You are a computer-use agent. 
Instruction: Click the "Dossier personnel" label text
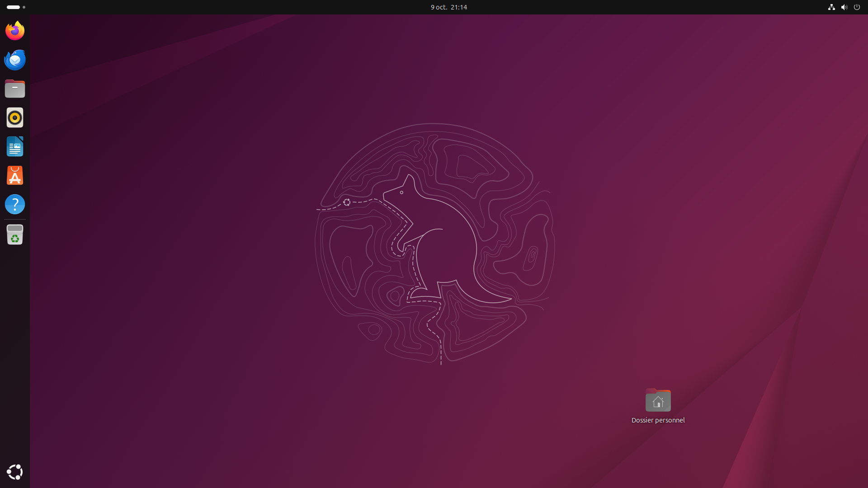(658, 420)
